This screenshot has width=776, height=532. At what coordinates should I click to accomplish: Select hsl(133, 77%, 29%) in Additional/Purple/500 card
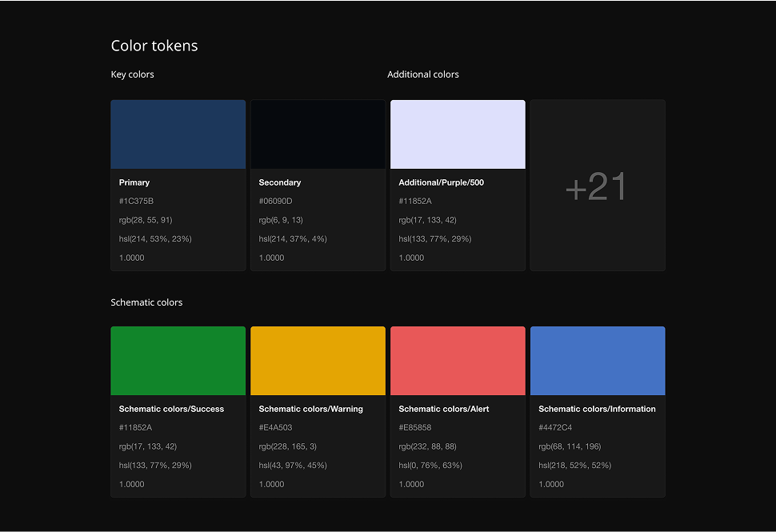pyautogui.click(x=435, y=238)
